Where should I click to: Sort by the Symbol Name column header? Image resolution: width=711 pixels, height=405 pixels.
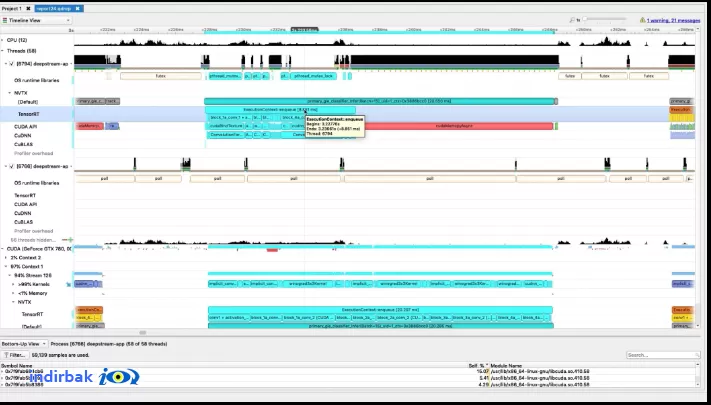click(16, 366)
